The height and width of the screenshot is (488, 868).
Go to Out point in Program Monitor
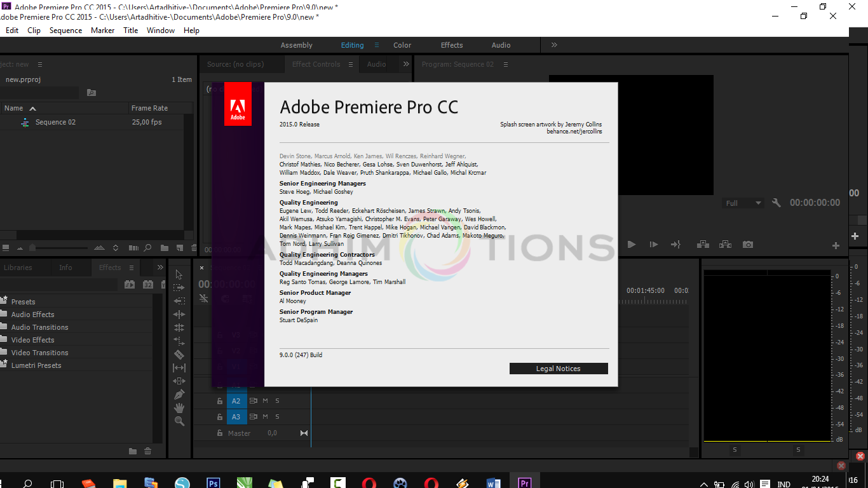pos(675,245)
